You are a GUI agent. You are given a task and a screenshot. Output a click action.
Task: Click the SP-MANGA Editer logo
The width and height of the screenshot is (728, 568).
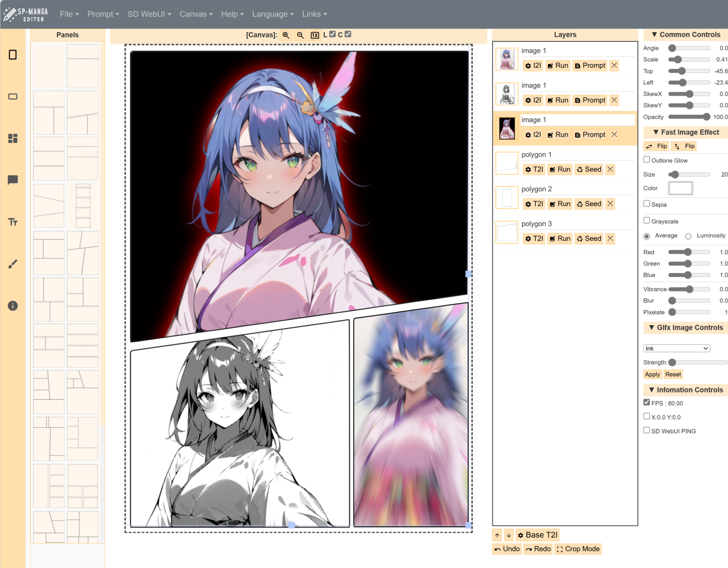[x=26, y=14]
